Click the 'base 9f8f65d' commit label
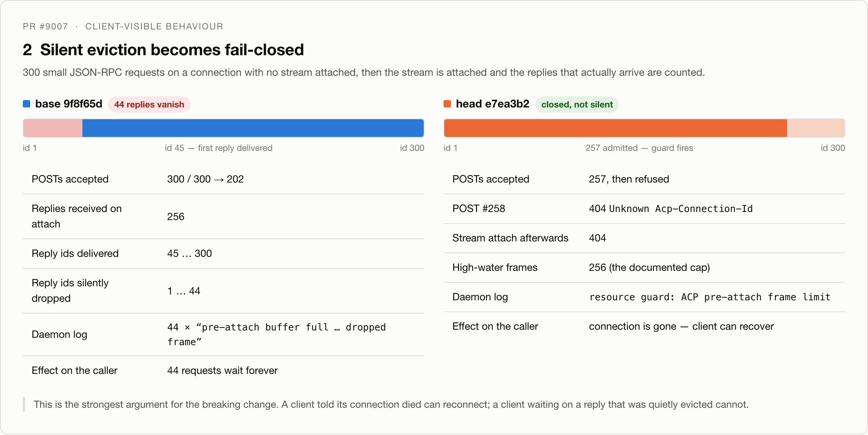868x435 pixels. click(x=69, y=104)
